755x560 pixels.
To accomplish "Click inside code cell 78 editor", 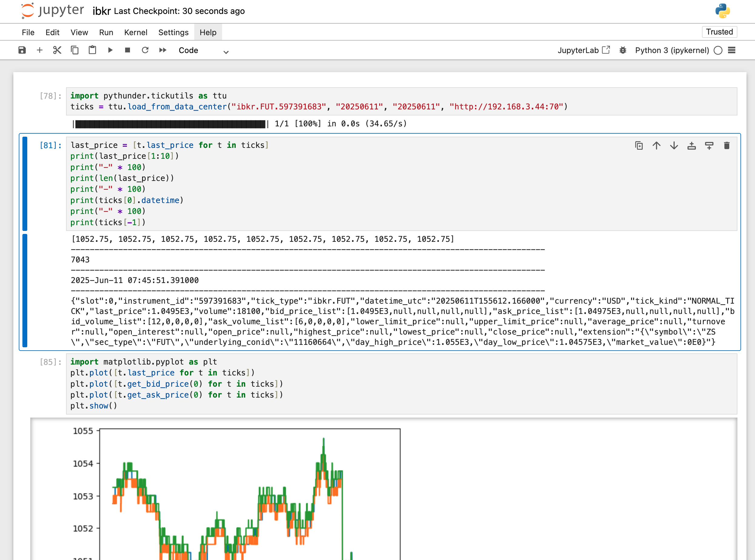I will [401, 101].
